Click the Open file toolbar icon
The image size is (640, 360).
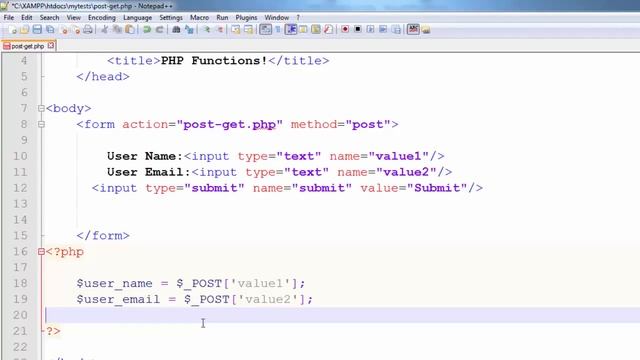click(x=24, y=29)
